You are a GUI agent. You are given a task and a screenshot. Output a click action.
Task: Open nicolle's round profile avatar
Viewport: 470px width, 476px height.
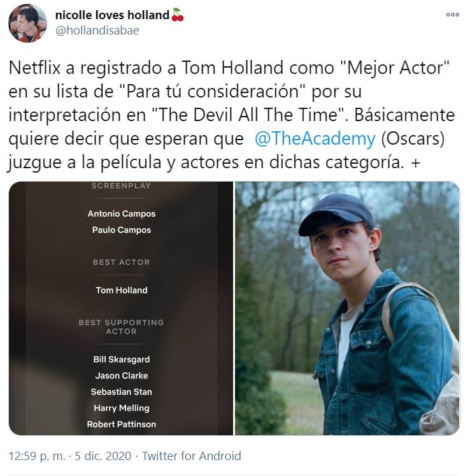(x=27, y=24)
